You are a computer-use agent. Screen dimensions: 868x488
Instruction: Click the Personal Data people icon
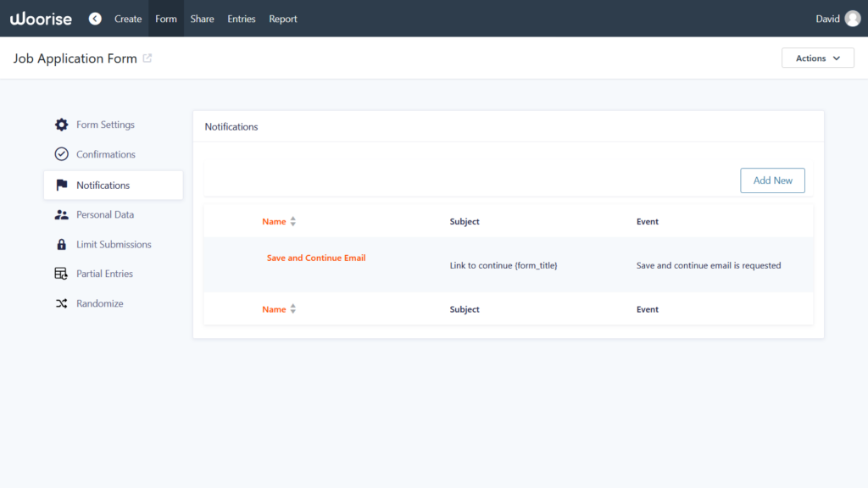61,215
